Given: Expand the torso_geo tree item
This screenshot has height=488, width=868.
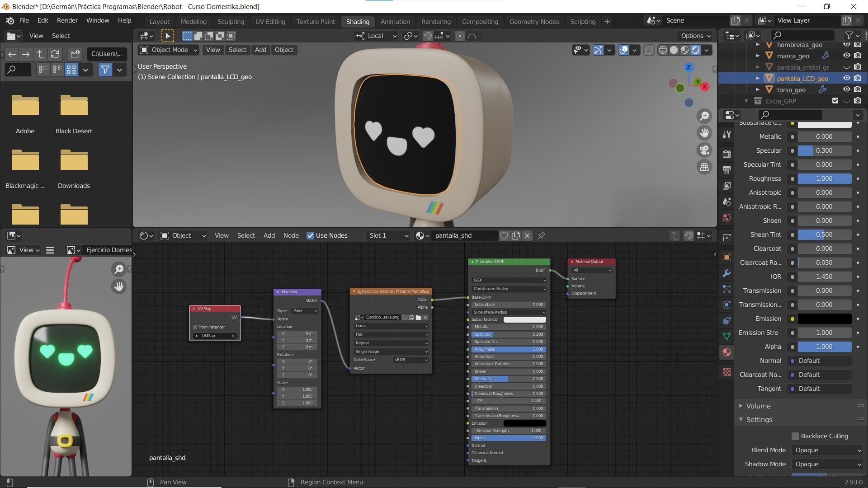Looking at the screenshot, I should coord(758,89).
